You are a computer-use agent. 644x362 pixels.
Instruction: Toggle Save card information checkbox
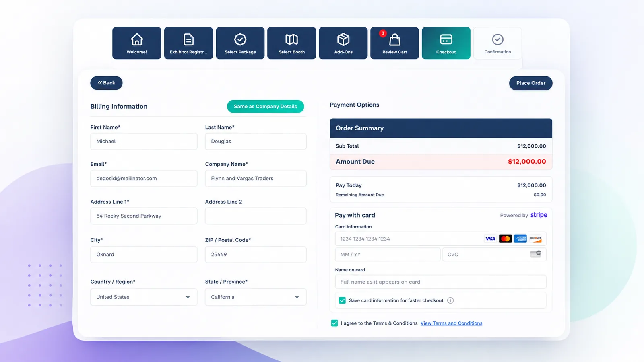pyautogui.click(x=343, y=300)
